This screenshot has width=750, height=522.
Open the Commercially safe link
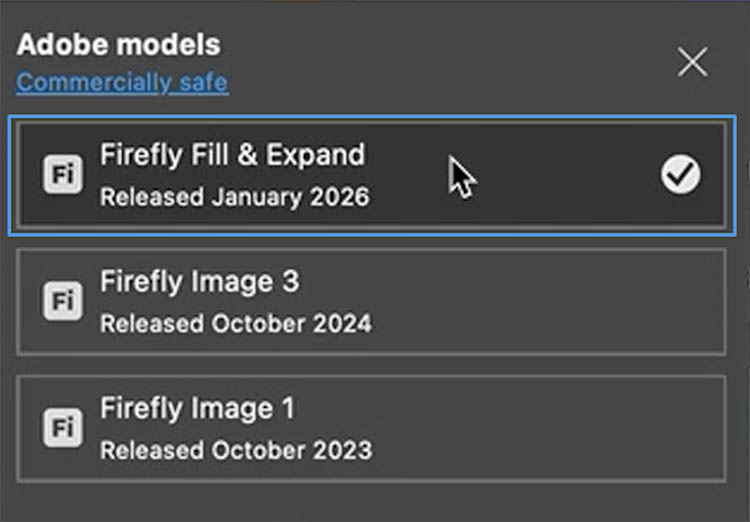(x=122, y=82)
